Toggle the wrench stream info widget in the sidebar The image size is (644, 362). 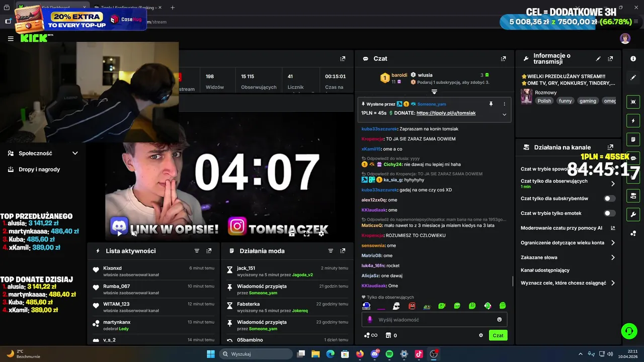[633, 214]
